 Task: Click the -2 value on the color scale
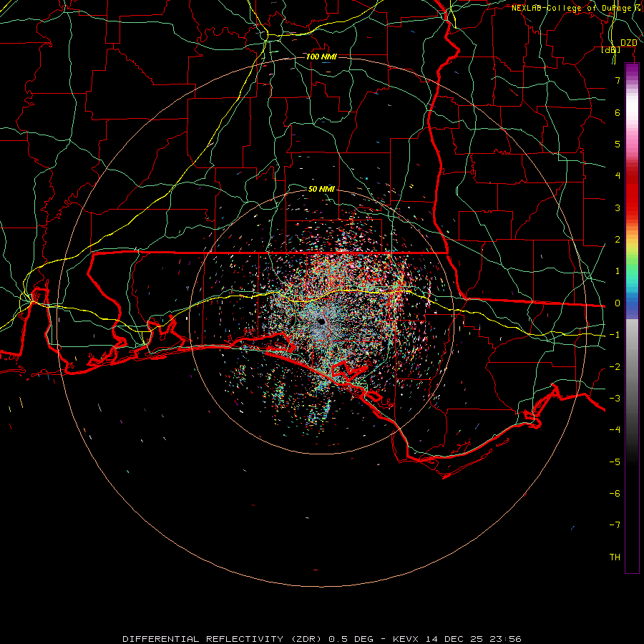pyautogui.click(x=615, y=367)
